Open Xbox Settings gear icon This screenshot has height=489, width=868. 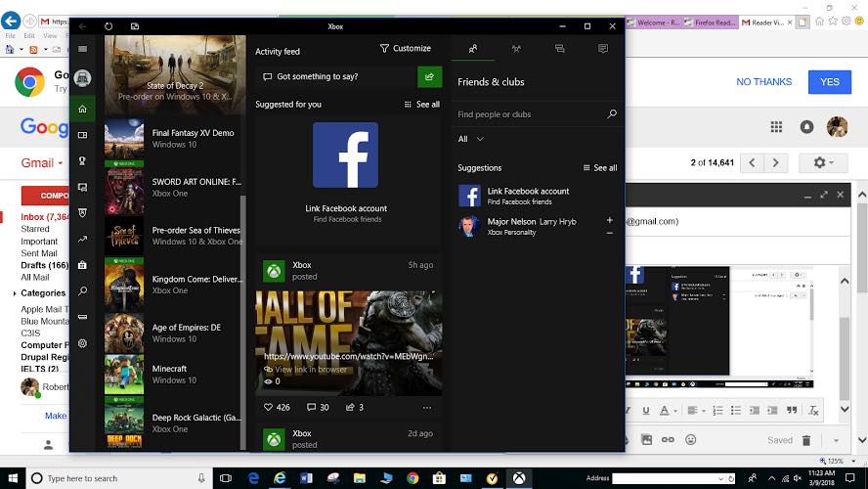83,343
